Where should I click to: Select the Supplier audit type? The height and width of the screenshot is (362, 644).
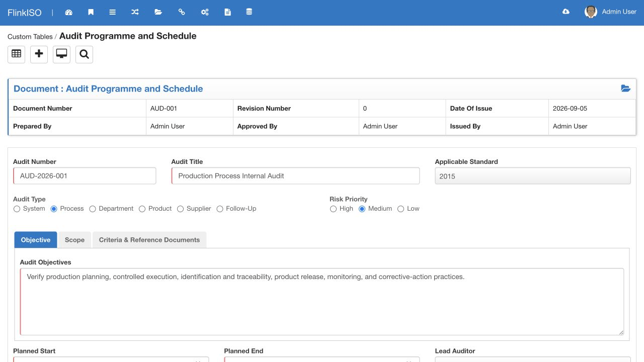pyautogui.click(x=180, y=209)
